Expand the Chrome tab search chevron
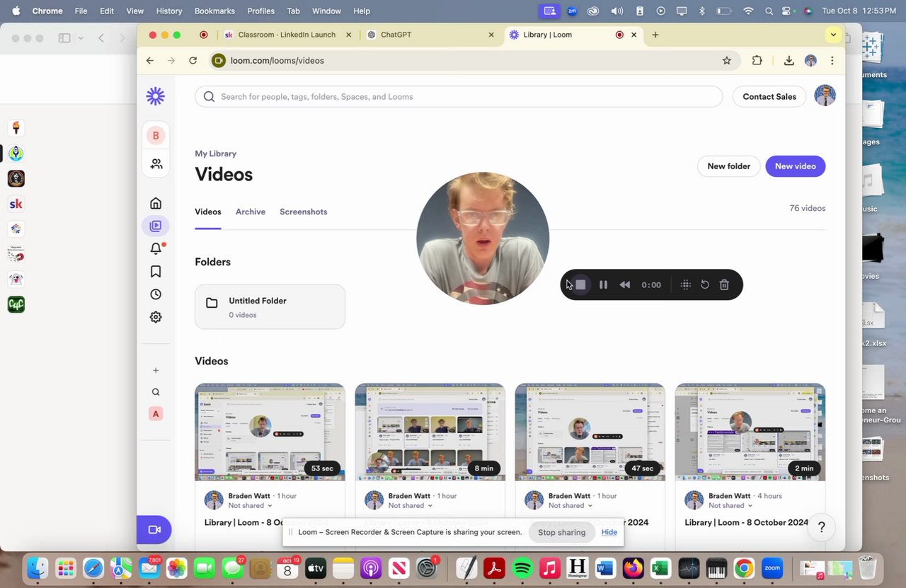906x588 pixels. 833,35
